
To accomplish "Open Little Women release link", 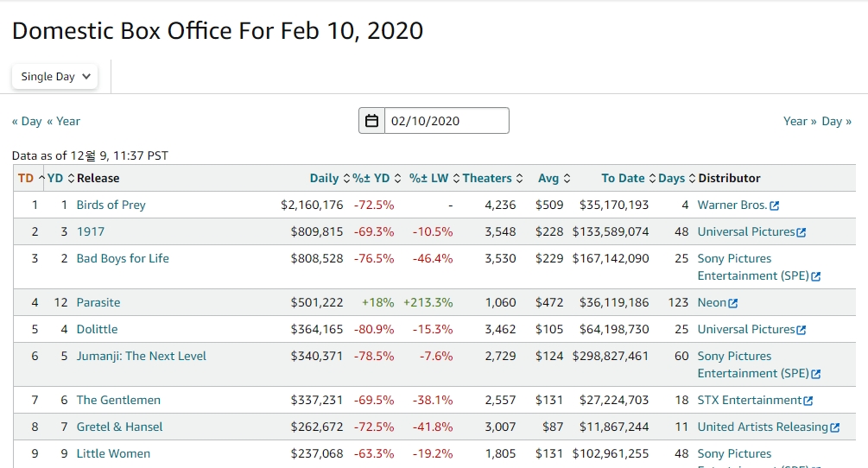I will 113,453.
